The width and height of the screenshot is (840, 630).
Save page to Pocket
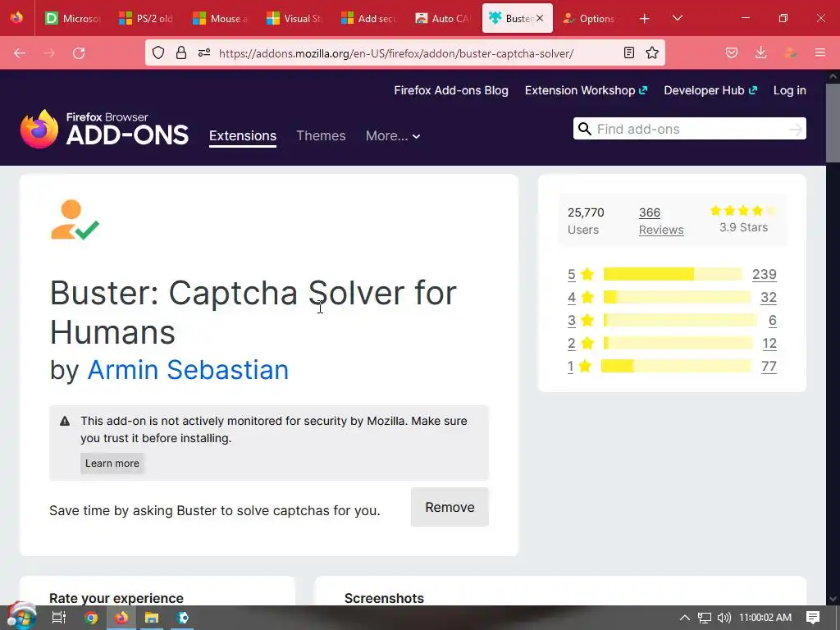tap(731, 52)
